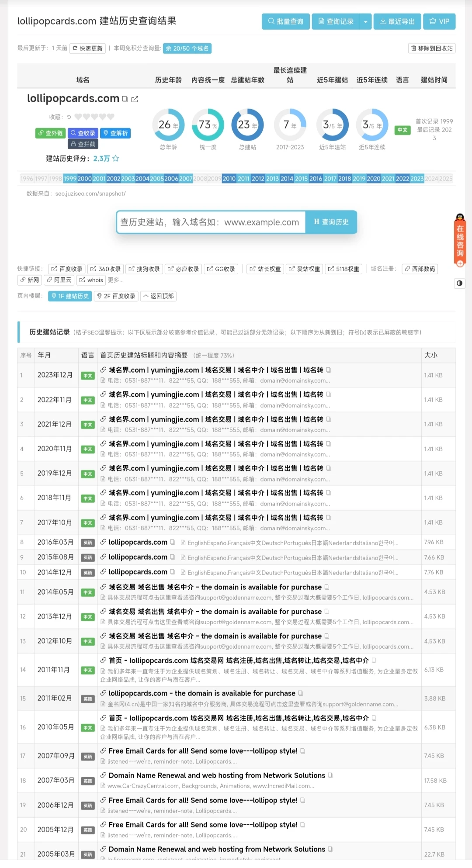Reset the favorite rating arrow icon
This screenshot has width=472, height=868.
[69, 117]
